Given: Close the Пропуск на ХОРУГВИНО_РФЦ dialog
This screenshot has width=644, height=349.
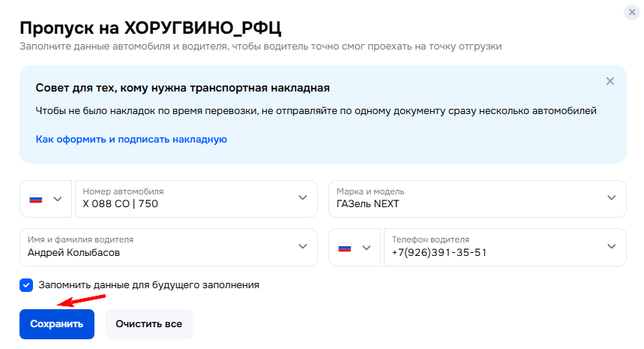Looking at the screenshot, I should (632, 12).
